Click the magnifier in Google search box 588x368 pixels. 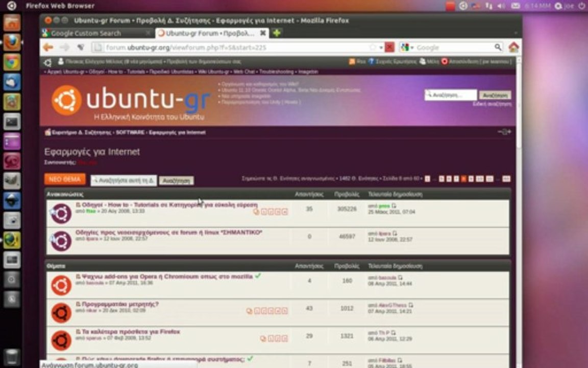click(x=498, y=47)
